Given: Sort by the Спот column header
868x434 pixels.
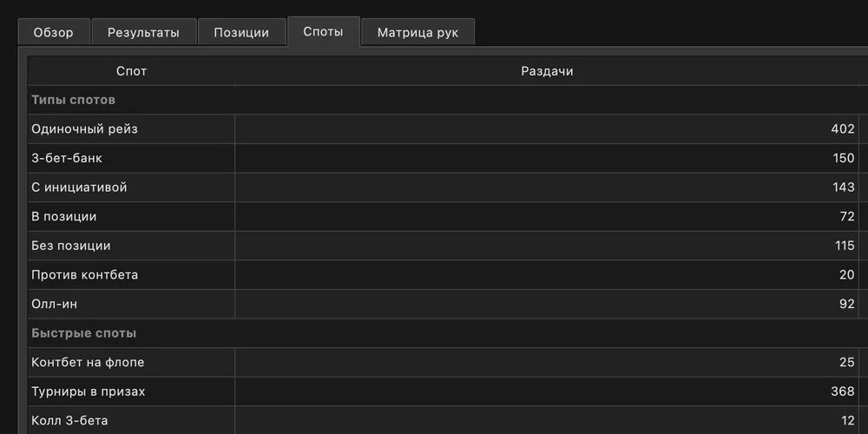Looking at the screenshot, I should (x=131, y=71).
